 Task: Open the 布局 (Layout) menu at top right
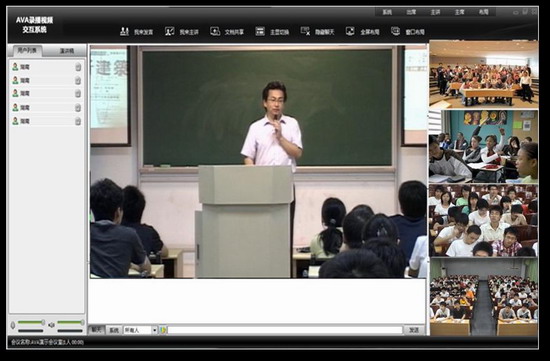(x=483, y=12)
